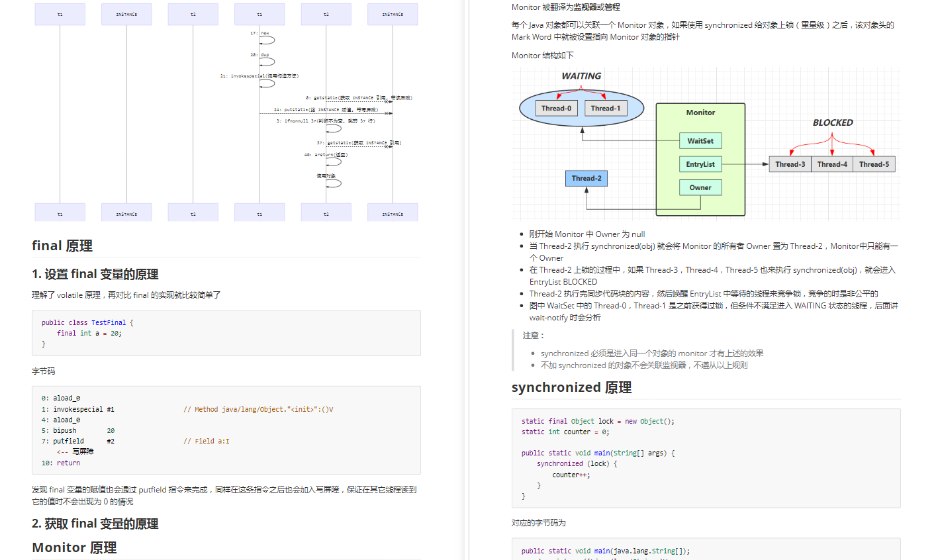Select the EntryList box inside Monitor

tap(700, 164)
